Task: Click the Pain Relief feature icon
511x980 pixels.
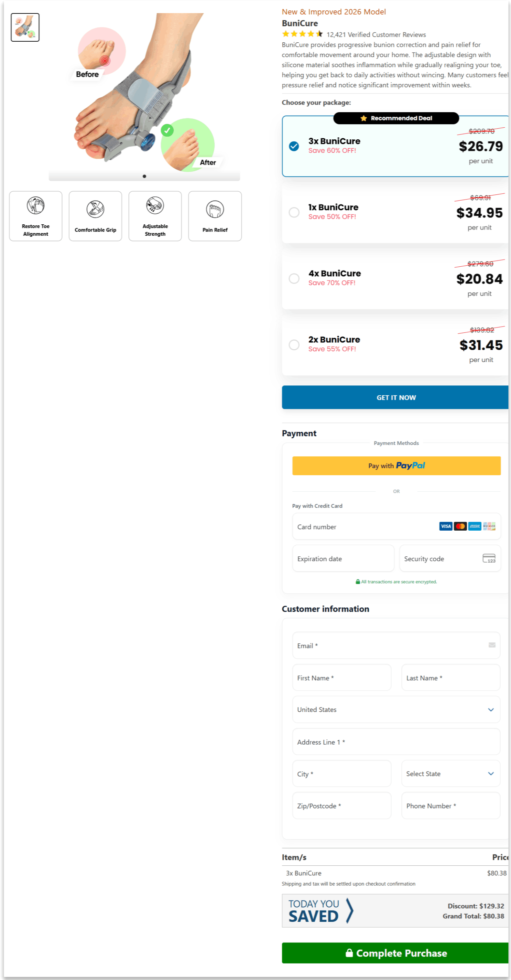Action: tap(215, 209)
